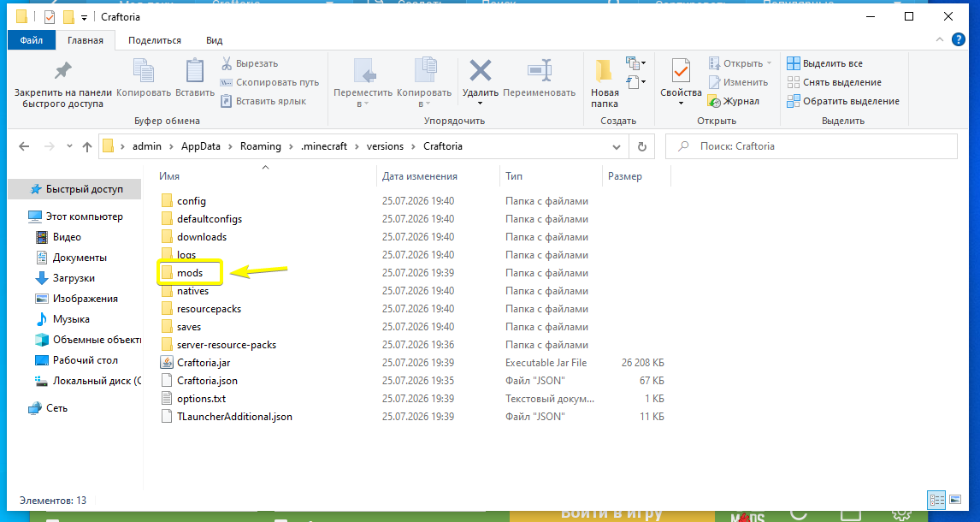Open Свойства of selection
980x522 pixels.
(681, 82)
